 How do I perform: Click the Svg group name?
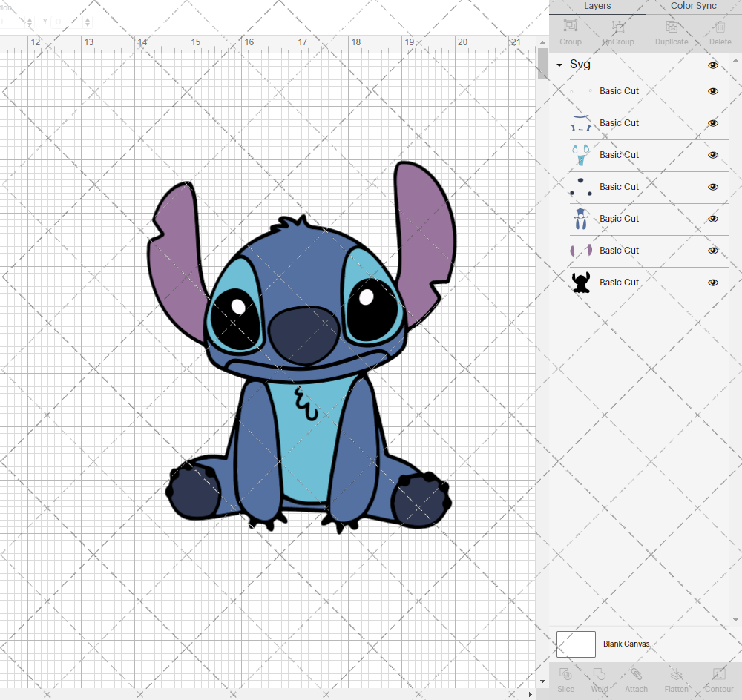[580, 65]
